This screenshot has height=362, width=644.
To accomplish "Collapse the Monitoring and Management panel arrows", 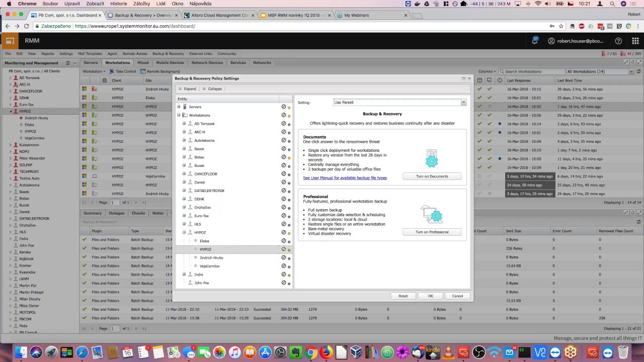I will [x=75, y=63].
